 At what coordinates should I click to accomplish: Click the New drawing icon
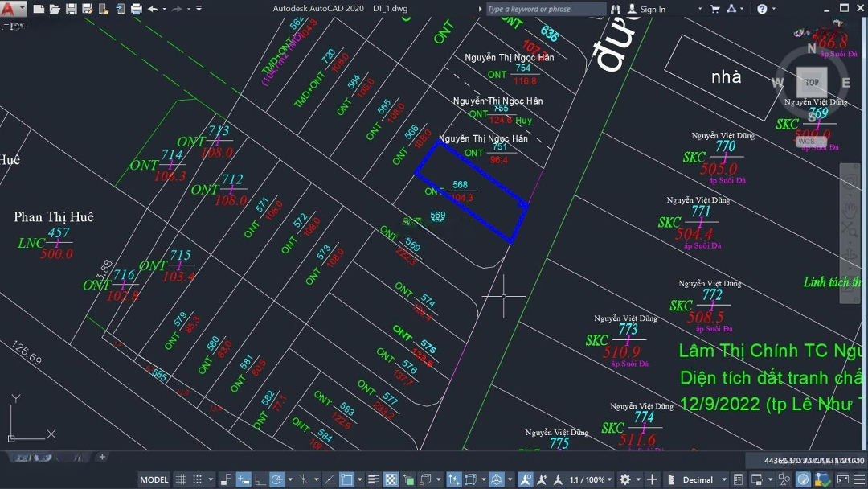(x=38, y=9)
